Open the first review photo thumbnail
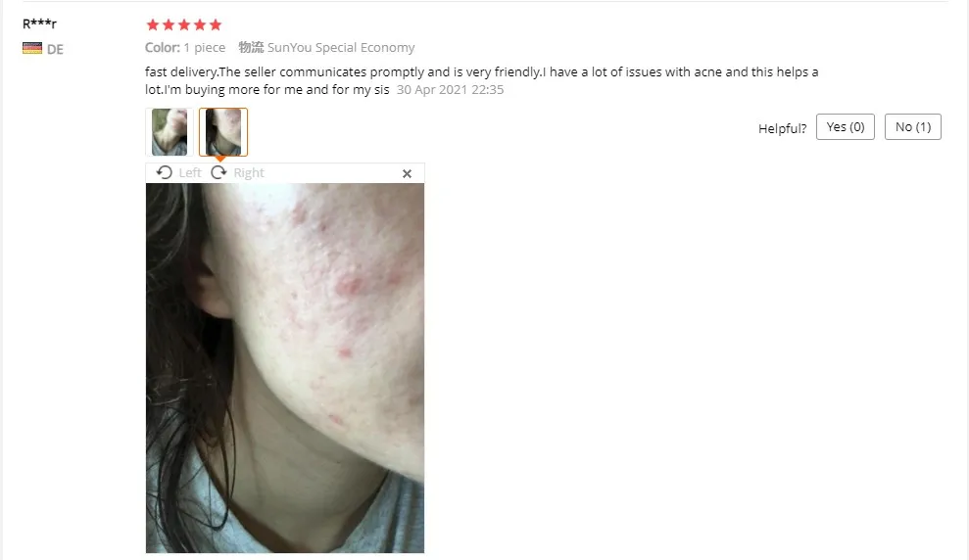 click(x=170, y=132)
